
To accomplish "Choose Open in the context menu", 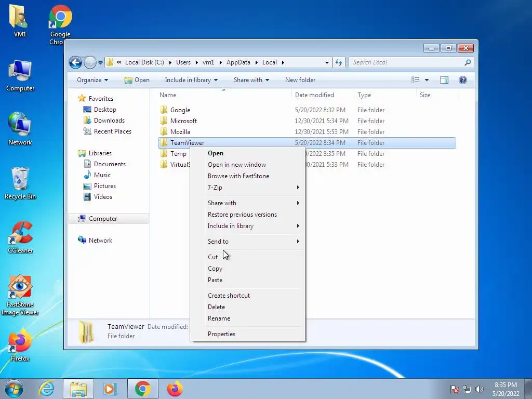I will pos(248,153).
